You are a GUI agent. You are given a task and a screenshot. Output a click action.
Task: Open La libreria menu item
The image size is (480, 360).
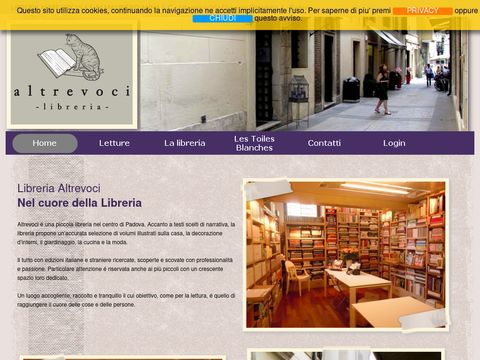point(185,143)
